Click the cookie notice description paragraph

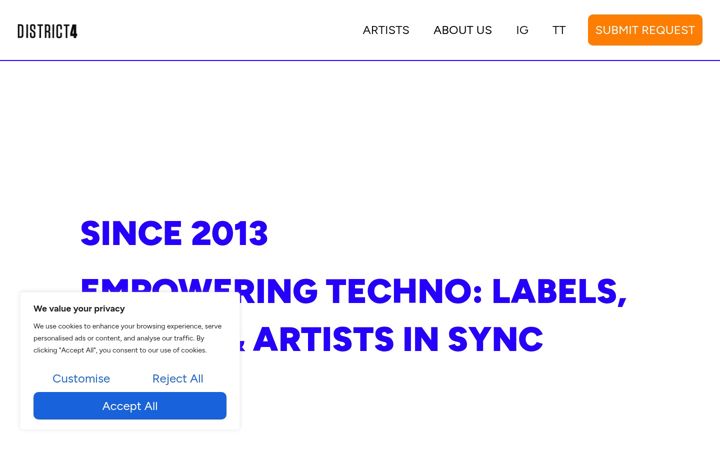point(128,338)
